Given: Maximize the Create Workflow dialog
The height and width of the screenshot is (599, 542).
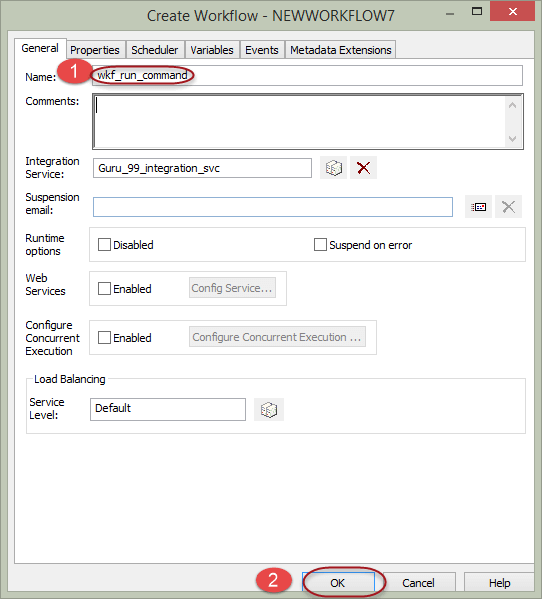Looking at the screenshot, I should click(477, 11).
